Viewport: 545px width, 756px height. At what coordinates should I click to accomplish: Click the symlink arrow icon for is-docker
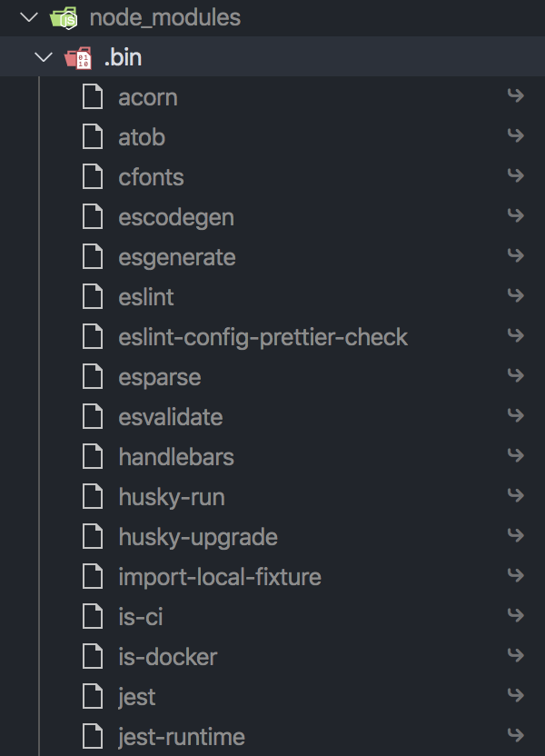516,655
